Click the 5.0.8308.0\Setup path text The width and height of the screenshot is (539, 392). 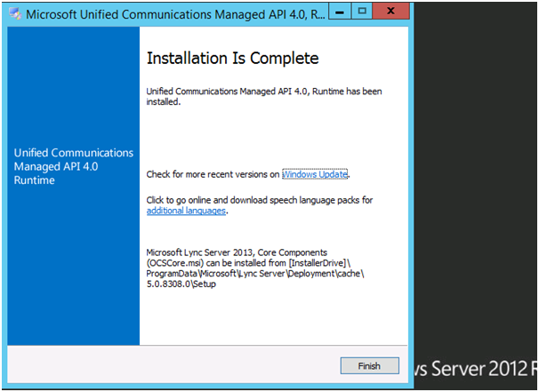pyautogui.click(x=181, y=284)
